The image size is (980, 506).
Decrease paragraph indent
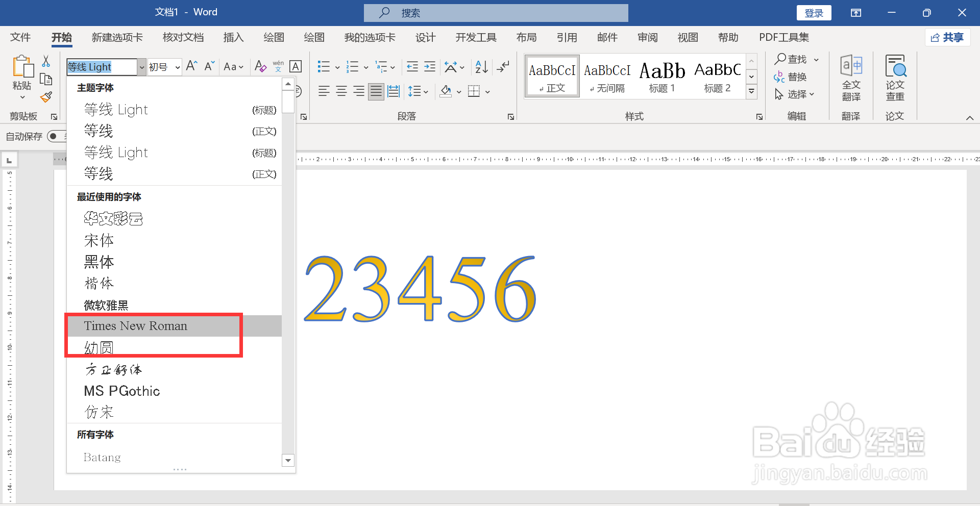[x=412, y=66]
